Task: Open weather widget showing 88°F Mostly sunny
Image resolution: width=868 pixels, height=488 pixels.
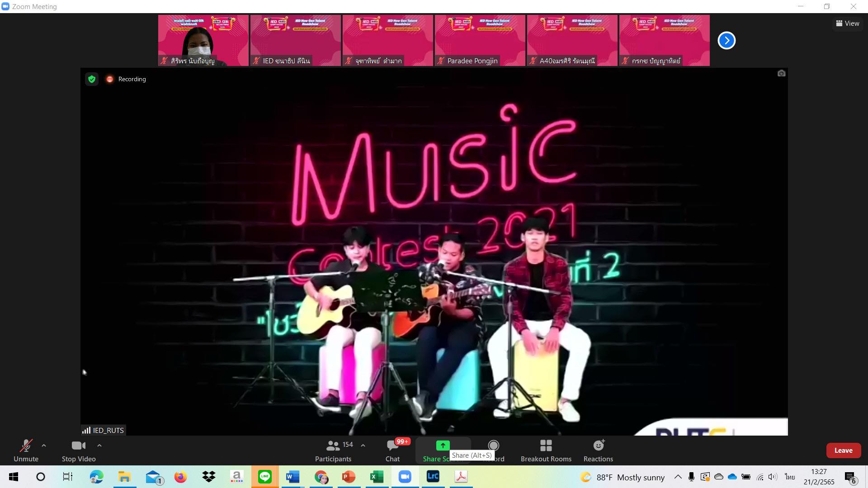Action: [x=623, y=477]
